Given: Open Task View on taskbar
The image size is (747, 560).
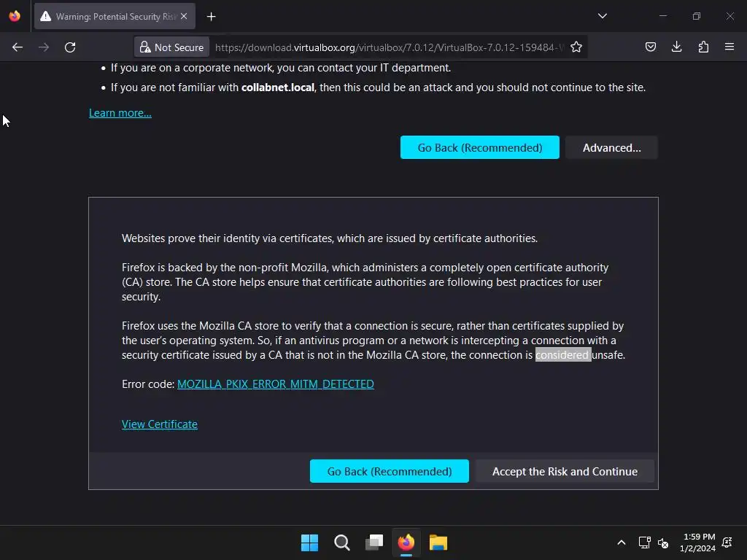Looking at the screenshot, I should 374,542.
